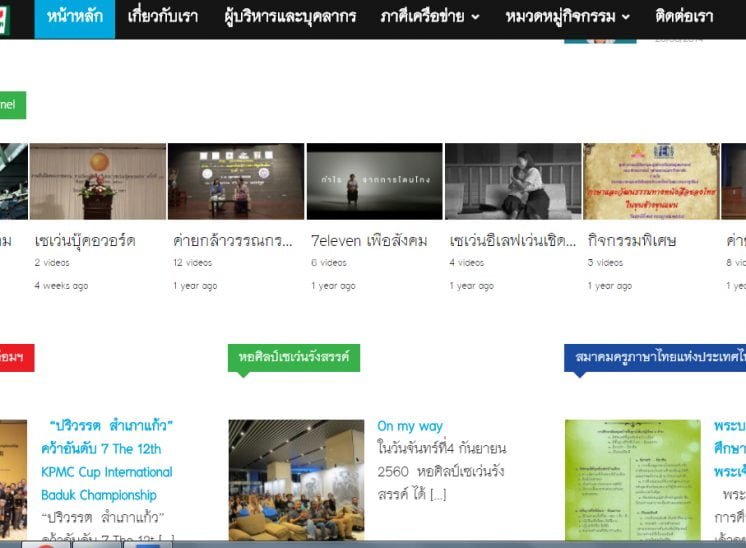Click the เซเว่นบุ๊คอวอร์ด playlist title
This screenshot has height=548, width=746.
(85, 241)
